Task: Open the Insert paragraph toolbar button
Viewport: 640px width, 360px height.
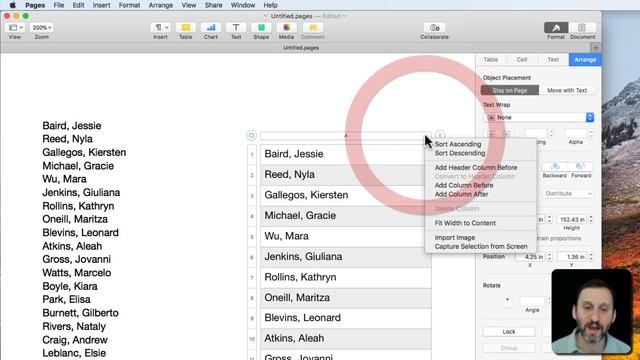Action: coord(160,27)
